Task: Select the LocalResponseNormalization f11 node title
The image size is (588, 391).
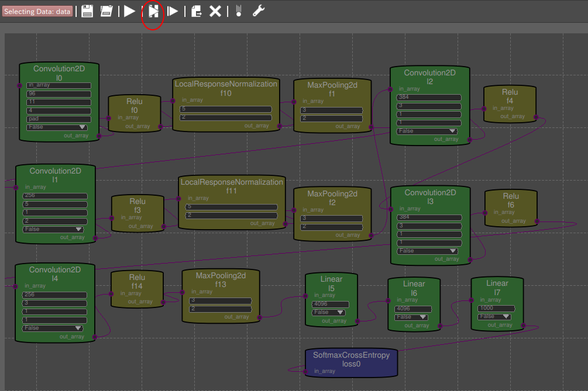Action: pyautogui.click(x=232, y=186)
